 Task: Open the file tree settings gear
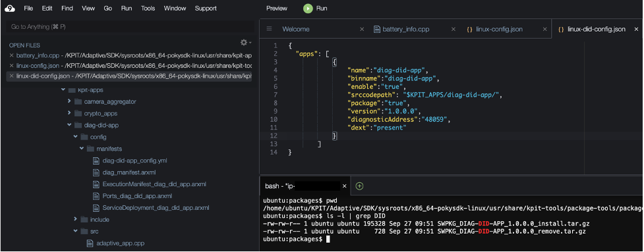point(245,43)
